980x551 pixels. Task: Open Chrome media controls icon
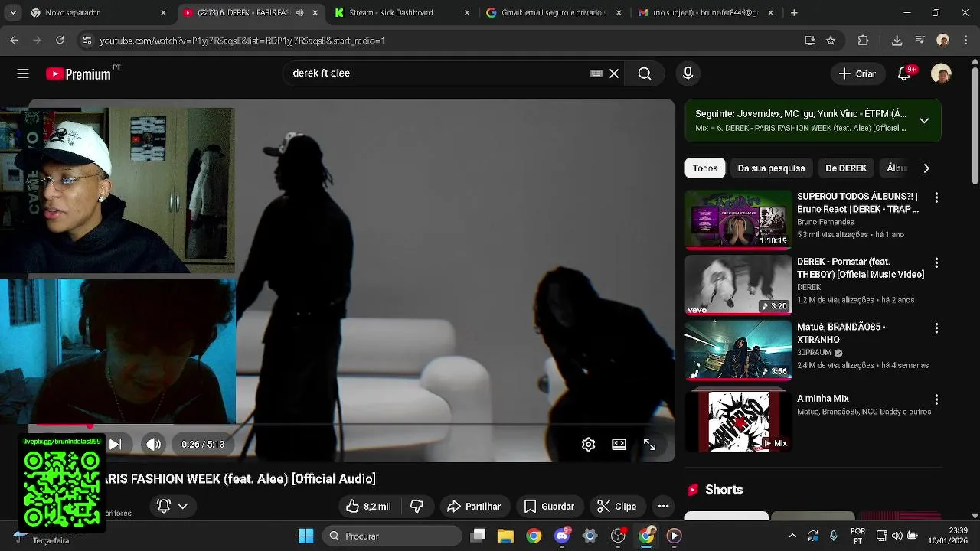(920, 41)
